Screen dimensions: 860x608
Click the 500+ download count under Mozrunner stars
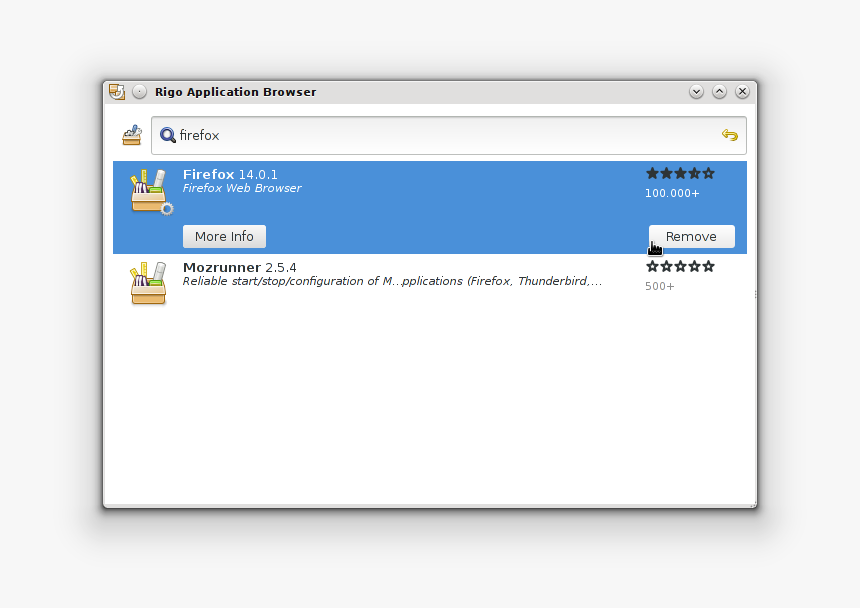659,286
